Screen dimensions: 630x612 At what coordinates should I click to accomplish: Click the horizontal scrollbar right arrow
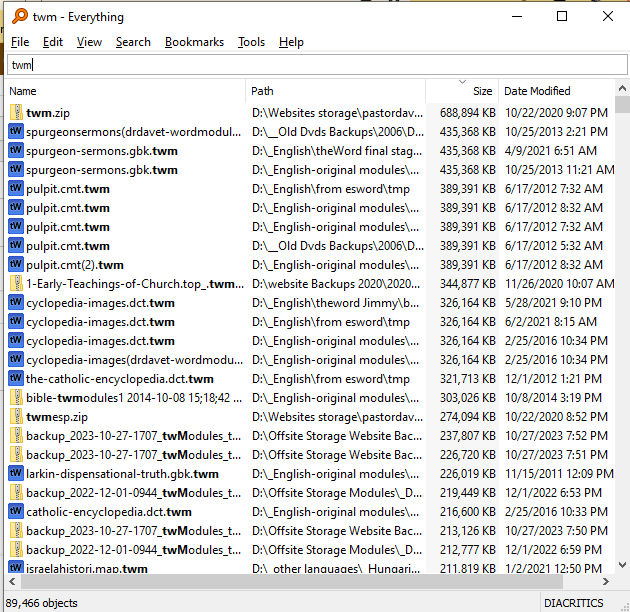605,581
